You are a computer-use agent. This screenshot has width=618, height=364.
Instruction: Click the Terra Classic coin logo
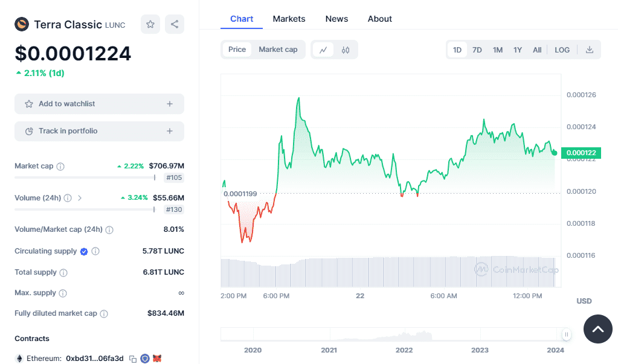[22, 24]
